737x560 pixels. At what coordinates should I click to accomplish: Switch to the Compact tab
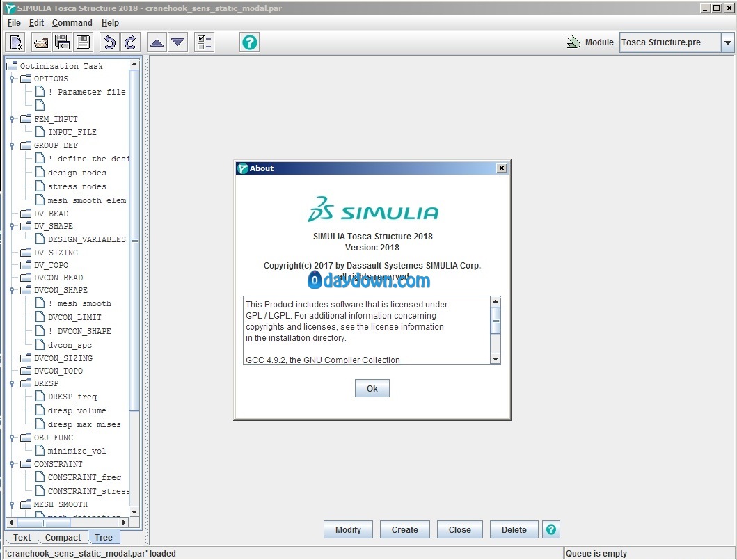(63, 537)
